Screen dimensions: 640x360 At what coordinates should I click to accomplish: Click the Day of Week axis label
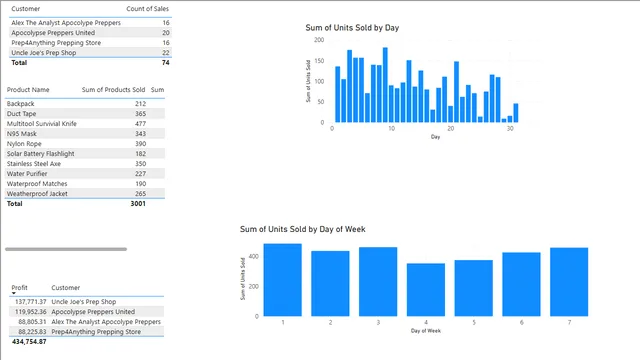pyautogui.click(x=426, y=331)
